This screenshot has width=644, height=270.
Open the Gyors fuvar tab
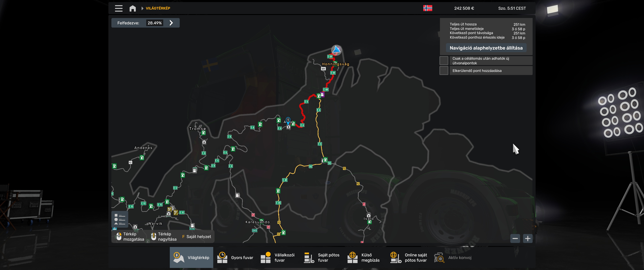coord(235,257)
